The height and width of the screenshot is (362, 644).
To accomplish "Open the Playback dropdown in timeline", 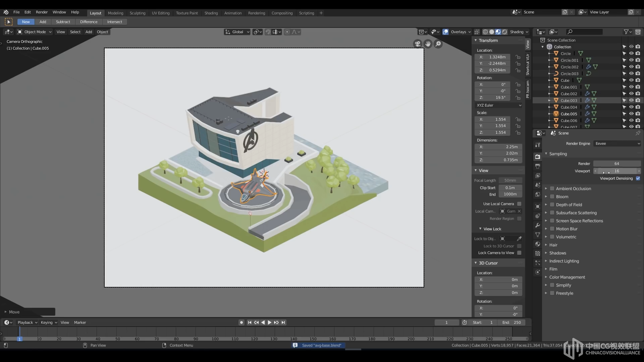I will [27, 322].
